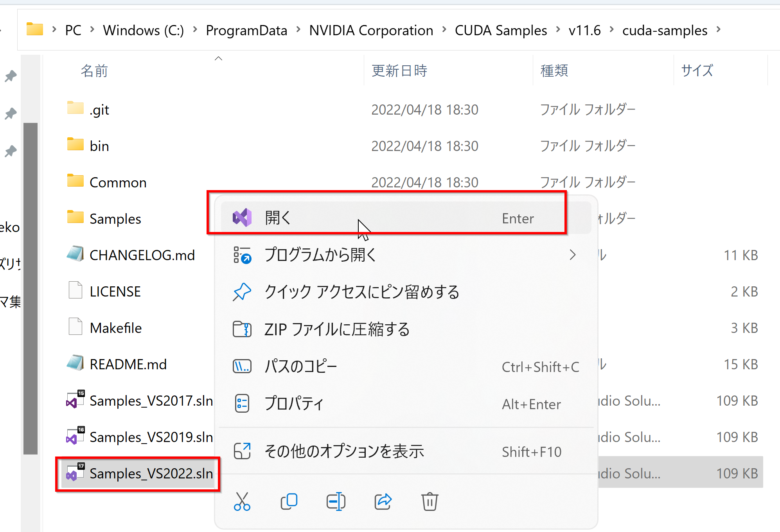Choose パスのコピー from the menu
Image resolution: width=780 pixels, height=532 pixels.
(406, 367)
